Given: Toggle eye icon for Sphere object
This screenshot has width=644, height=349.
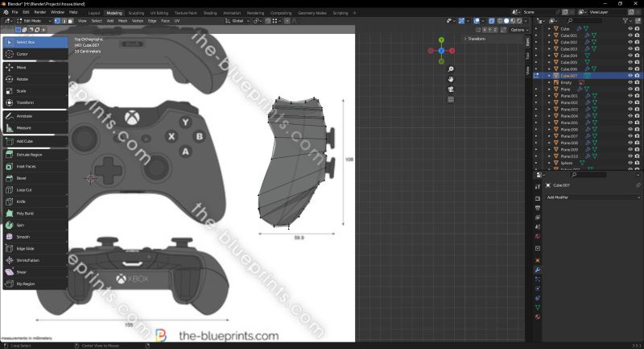Looking at the screenshot, I should click(630, 163).
